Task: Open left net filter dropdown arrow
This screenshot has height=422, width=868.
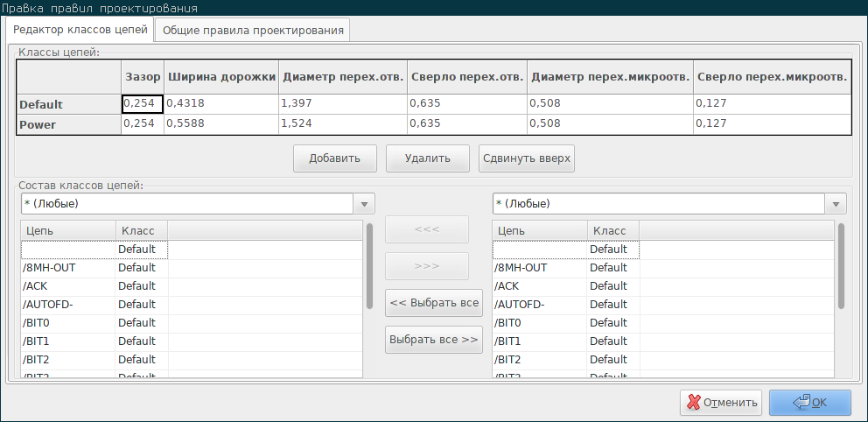Action: pos(364,204)
